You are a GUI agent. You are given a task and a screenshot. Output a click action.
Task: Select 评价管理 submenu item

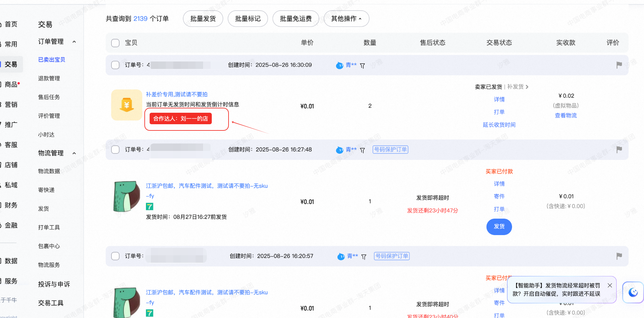[49, 116]
